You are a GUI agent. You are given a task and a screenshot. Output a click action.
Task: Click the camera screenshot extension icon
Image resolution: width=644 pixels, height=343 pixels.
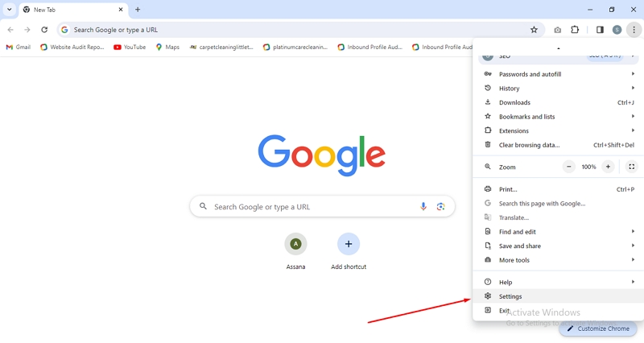click(x=557, y=30)
